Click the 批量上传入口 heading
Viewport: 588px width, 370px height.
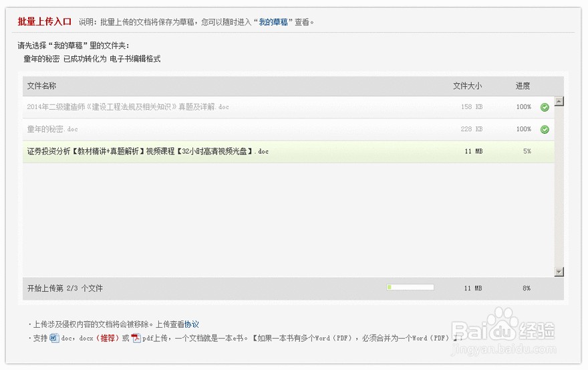pyautogui.click(x=44, y=21)
